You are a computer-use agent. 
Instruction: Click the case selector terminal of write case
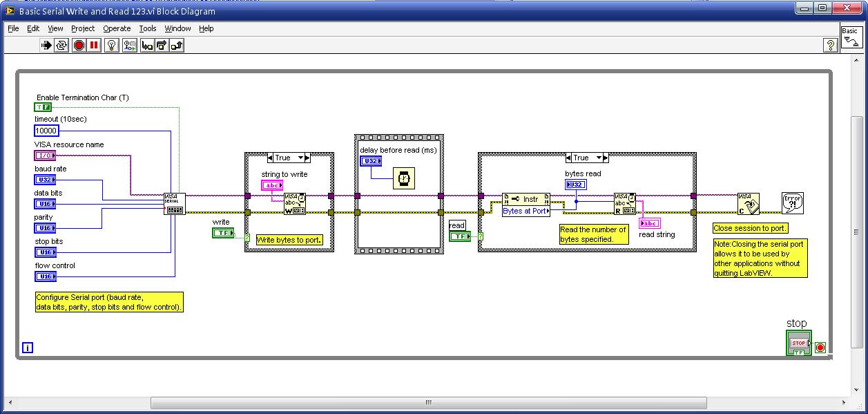point(247,237)
